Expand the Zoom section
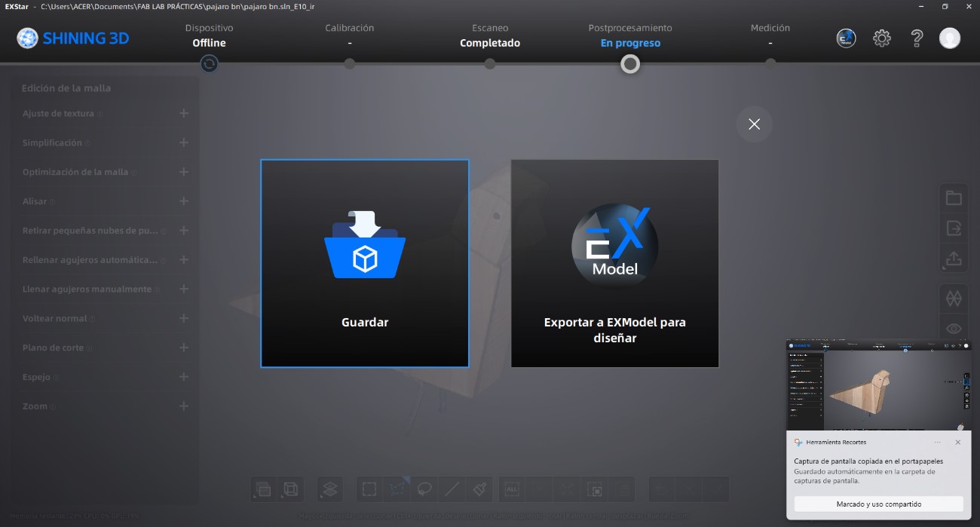 pos(184,406)
